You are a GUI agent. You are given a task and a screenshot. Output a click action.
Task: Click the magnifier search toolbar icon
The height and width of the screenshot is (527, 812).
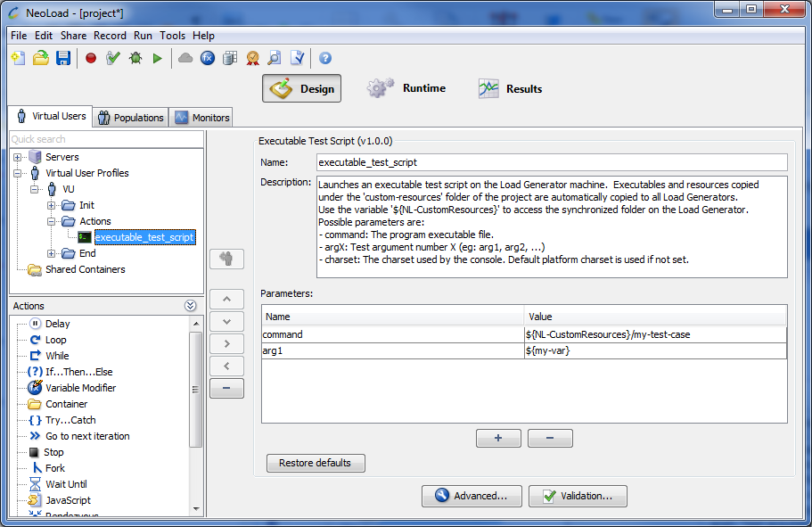(x=275, y=58)
